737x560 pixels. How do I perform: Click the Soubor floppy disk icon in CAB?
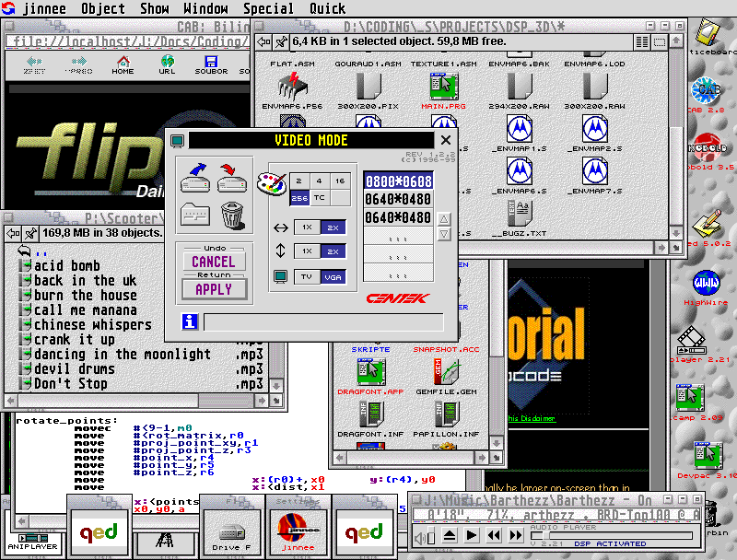click(x=211, y=64)
